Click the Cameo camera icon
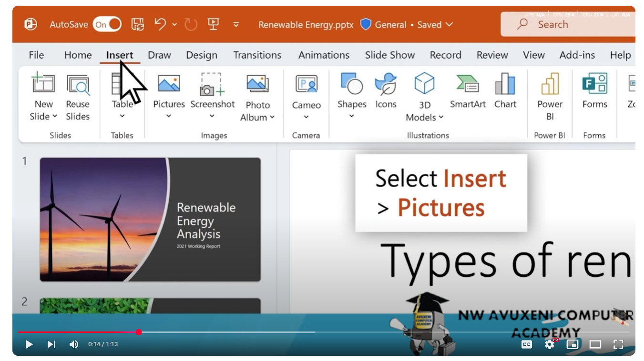Screen dimensions: 644x361 coord(306,84)
